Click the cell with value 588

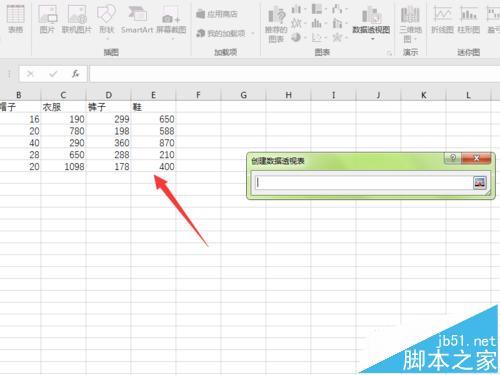[x=153, y=131]
